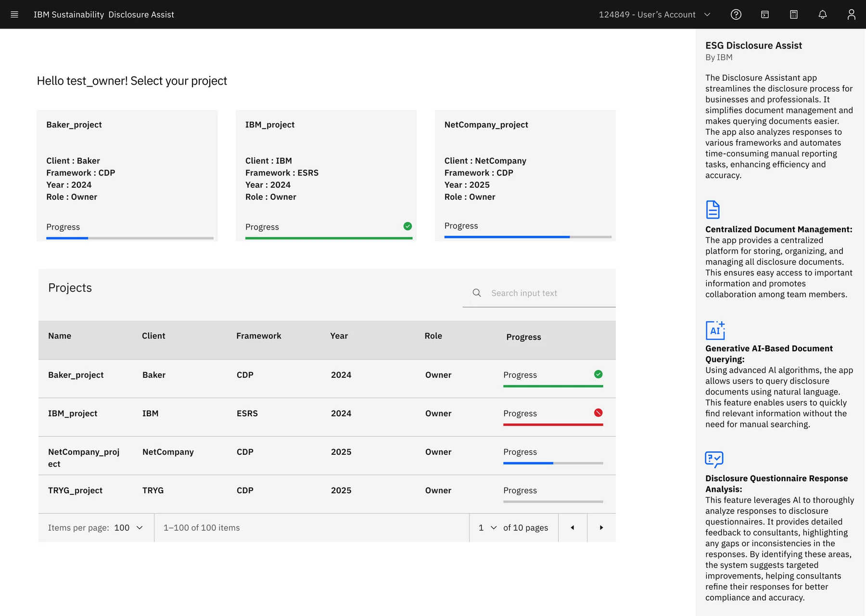Sort by Client column header
Screen dimensions: 866x616
pos(153,336)
